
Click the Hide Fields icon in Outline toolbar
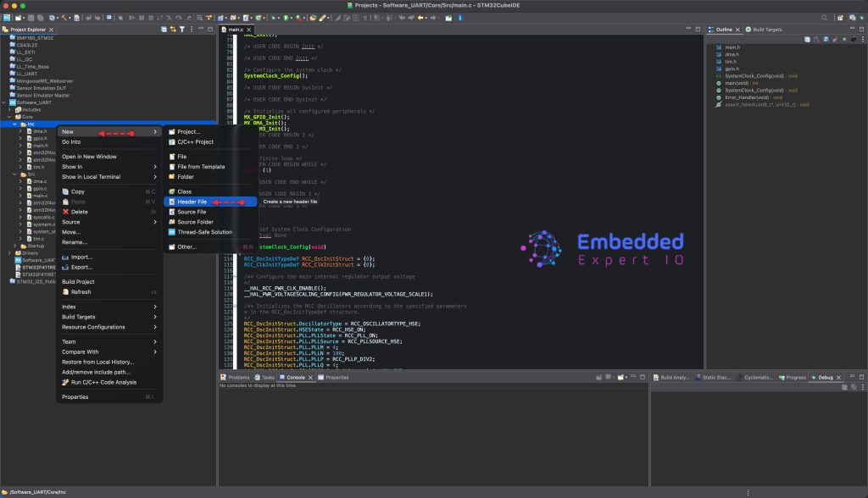click(x=826, y=39)
